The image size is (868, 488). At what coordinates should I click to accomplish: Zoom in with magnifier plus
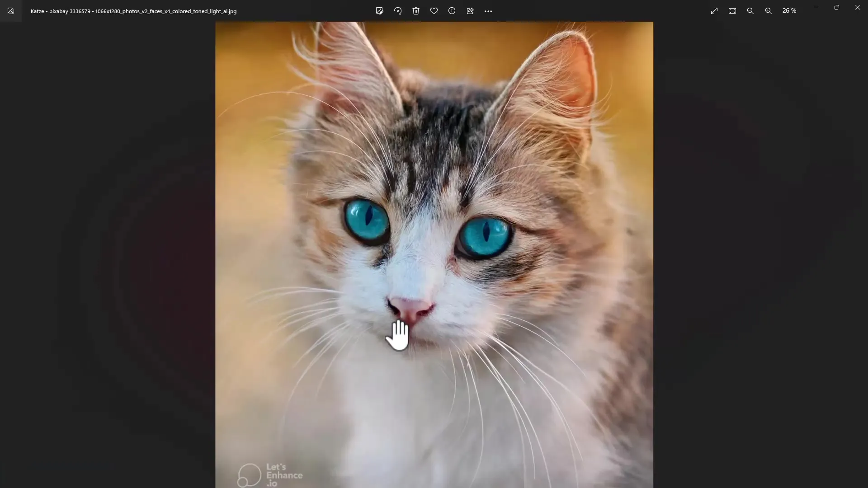(x=769, y=11)
